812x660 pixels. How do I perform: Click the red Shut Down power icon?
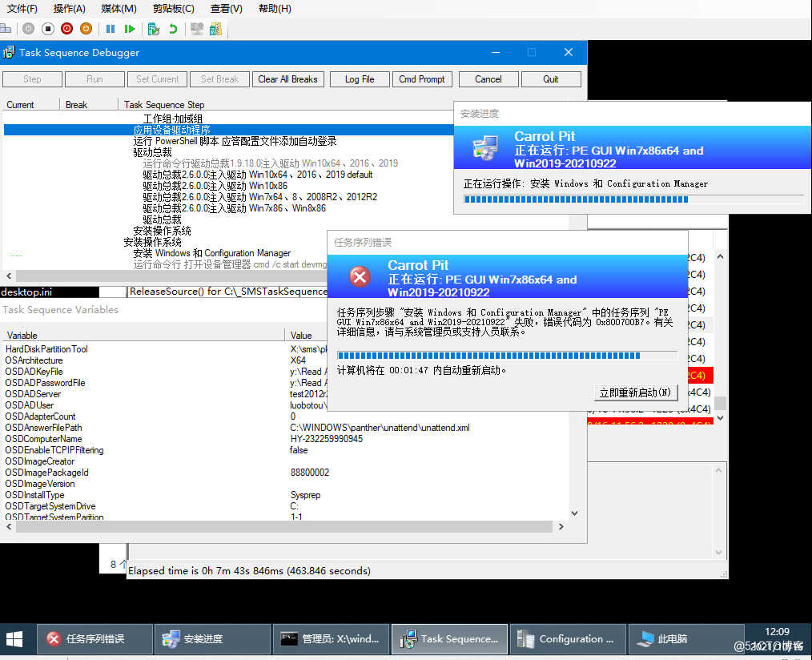[x=66, y=29]
